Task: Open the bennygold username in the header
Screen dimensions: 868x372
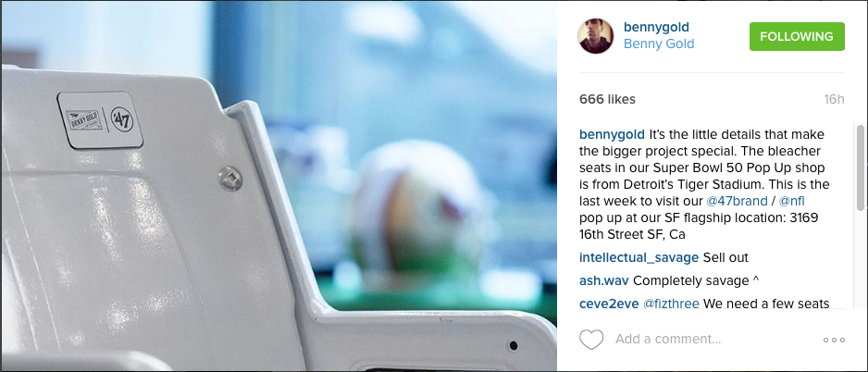Action: coord(656,27)
